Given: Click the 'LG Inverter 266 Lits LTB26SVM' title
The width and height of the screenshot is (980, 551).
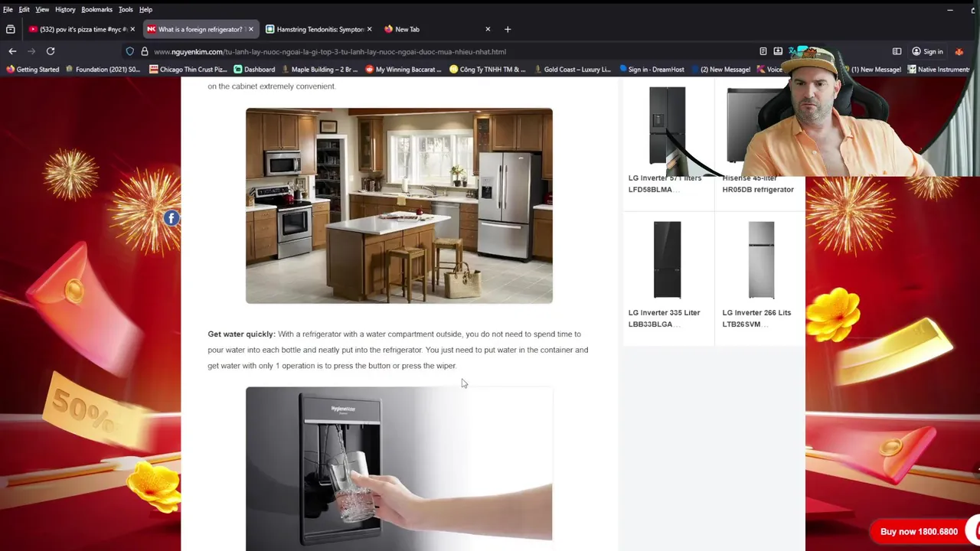Looking at the screenshot, I should pos(756,318).
